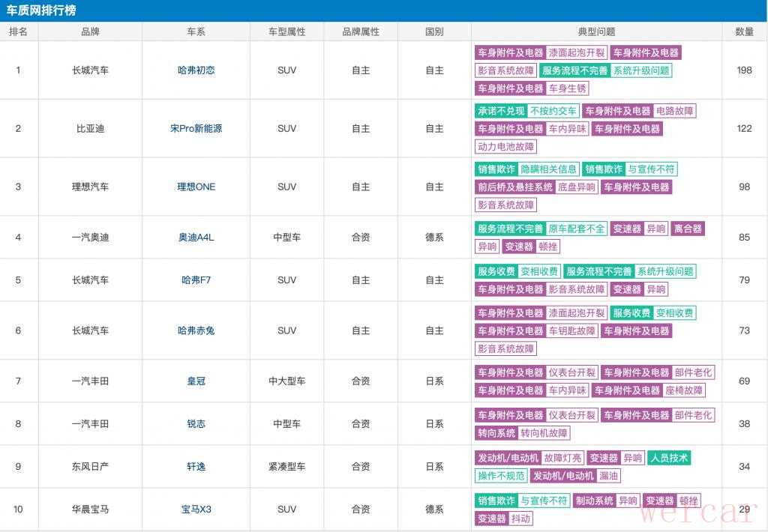Click the 制动系统 category tag
This screenshot has height=532, width=768.
(x=594, y=501)
